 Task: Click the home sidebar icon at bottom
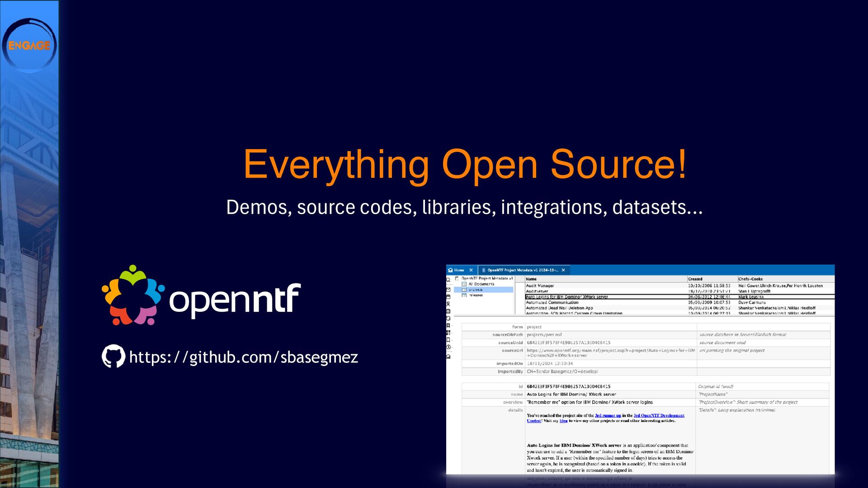point(448,357)
